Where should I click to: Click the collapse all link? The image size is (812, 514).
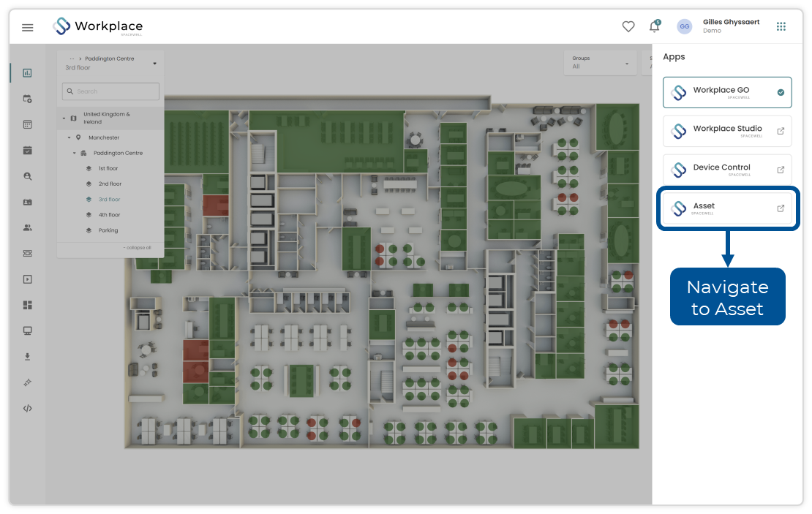pos(138,248)
